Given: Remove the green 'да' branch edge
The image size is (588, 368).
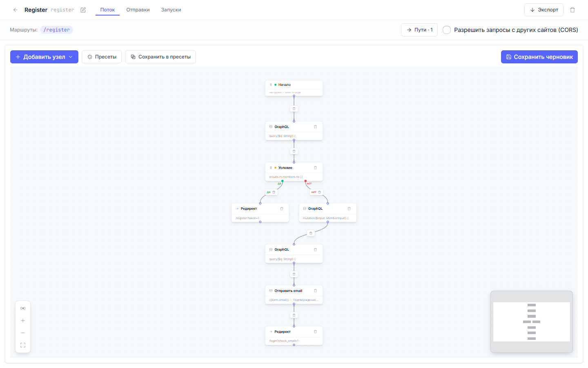Looking at the screenshot, I should point(274,192).
